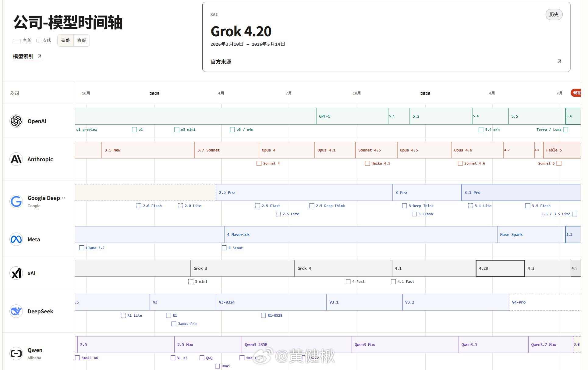Select the o1 branch marker
This screenshot has width=588, height=370.
click(x=134, y=130)
